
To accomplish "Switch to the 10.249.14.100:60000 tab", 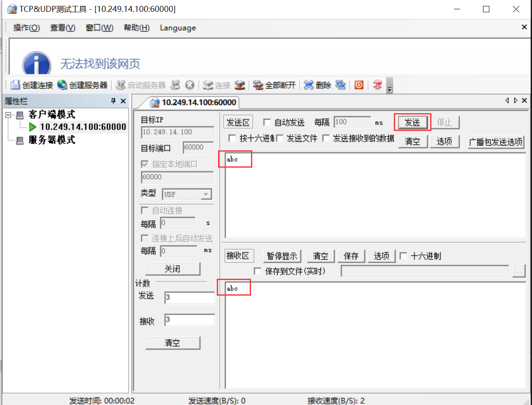I will [194, 102].
